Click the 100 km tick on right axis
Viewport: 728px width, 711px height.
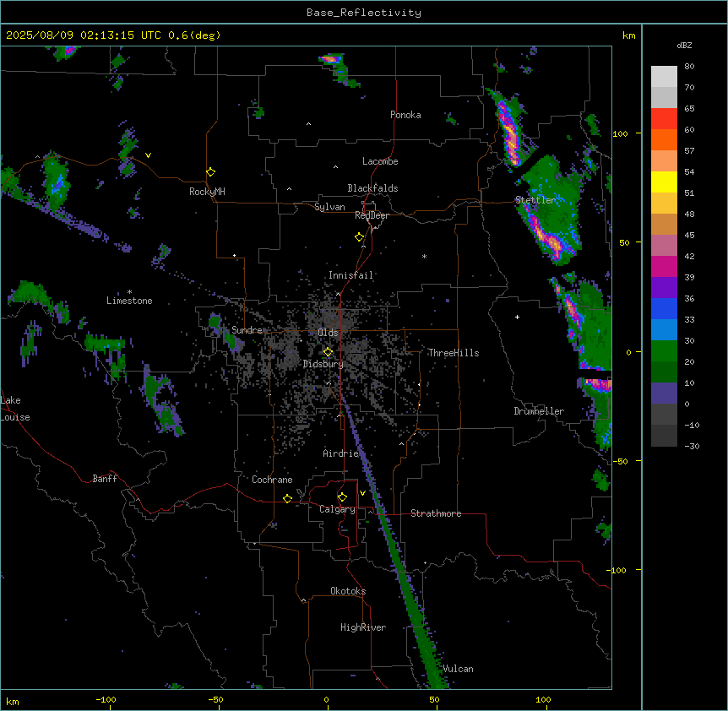pyautogui.click(x=620, y=133)
